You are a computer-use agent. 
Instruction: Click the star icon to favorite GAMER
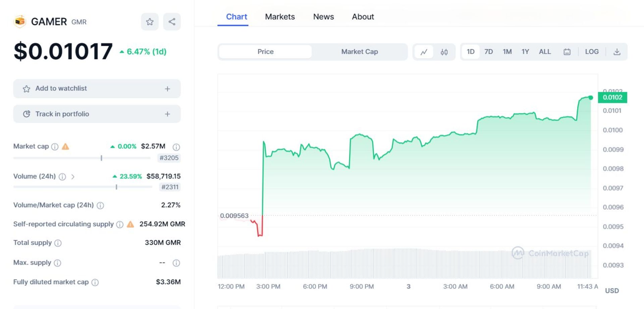(150, 21)
